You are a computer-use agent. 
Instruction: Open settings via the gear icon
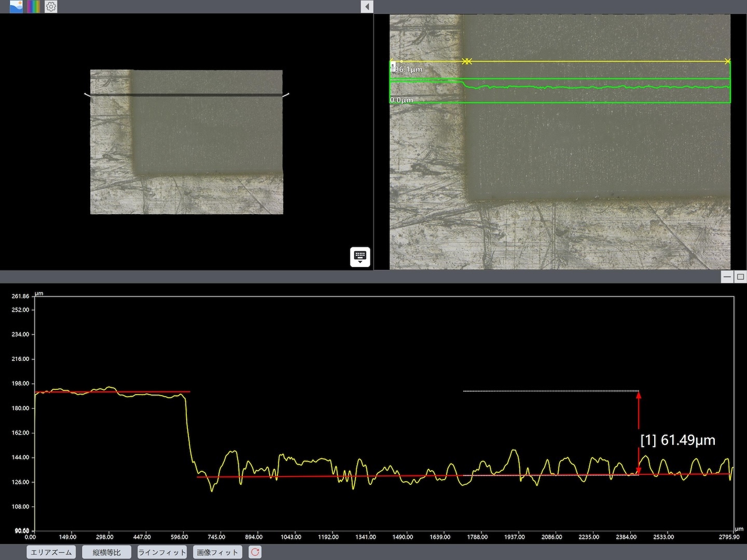coord(51,7)
